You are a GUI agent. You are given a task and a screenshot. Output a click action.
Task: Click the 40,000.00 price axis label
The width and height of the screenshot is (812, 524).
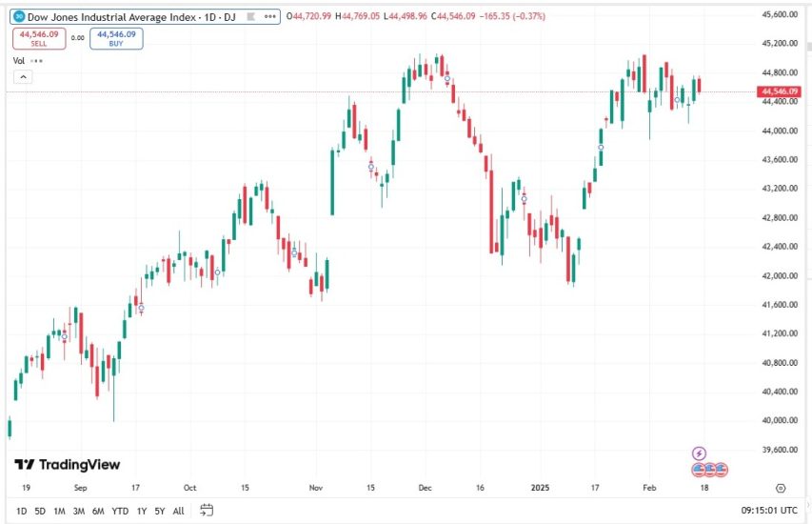point(780,420)
